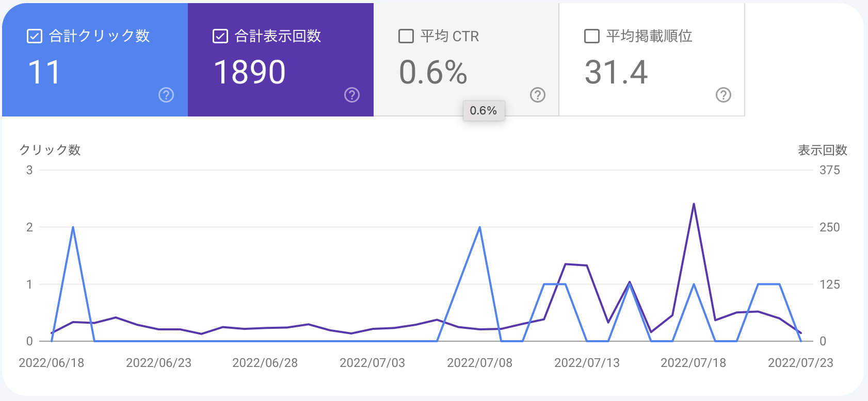
Task: Open help icon on 合計クリック数 card
Action: (x=166, y=95)
